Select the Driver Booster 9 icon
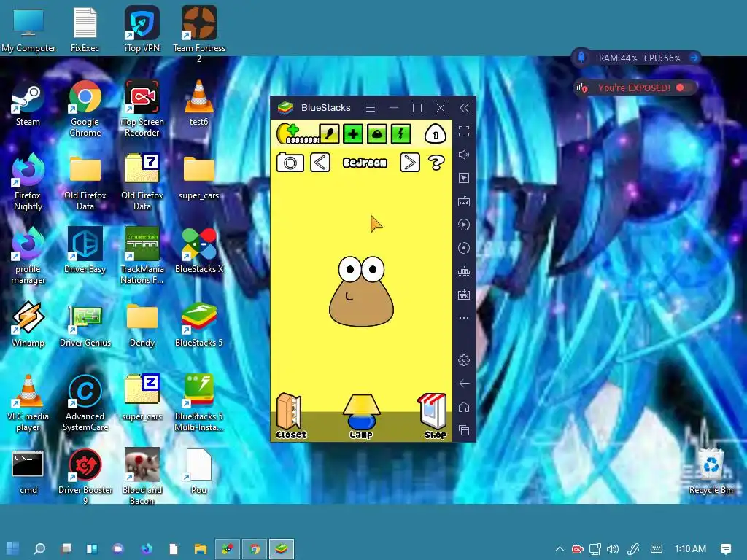 tap(85, 476)
